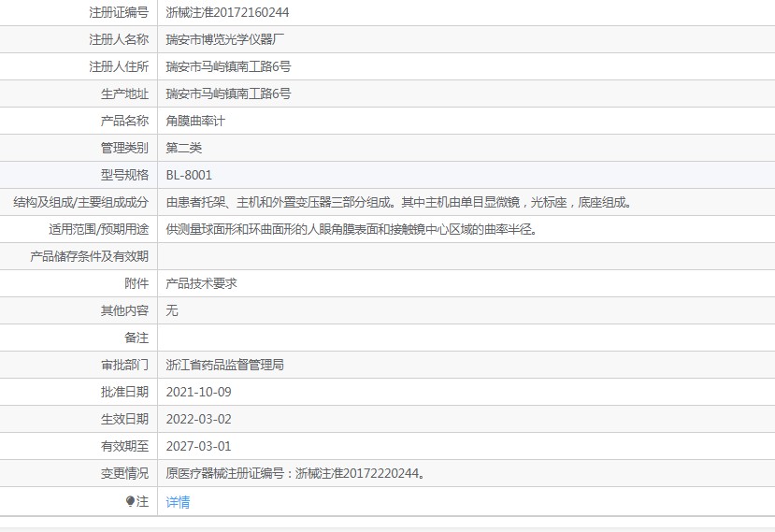775x532 pixels.
Task: Click management class value 第二类
Action: tap(184, 148)
